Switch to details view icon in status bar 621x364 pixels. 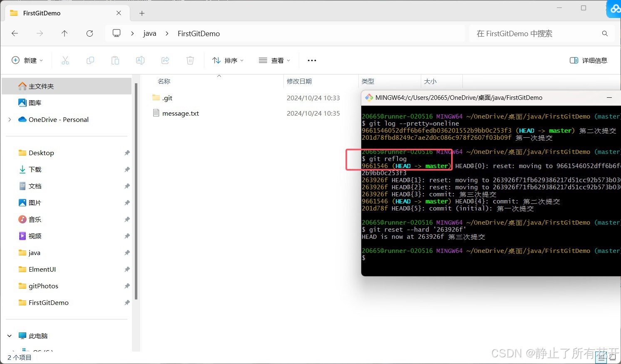601,357
